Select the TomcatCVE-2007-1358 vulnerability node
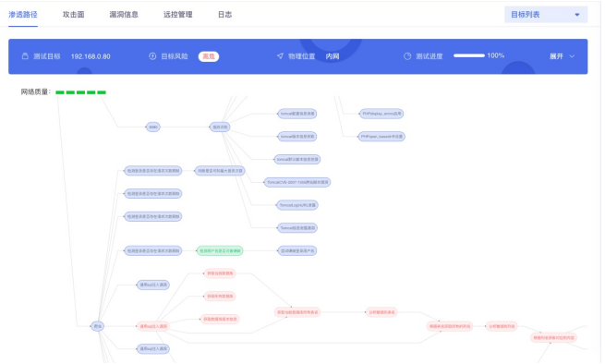Screen dimensions: 605x364 pos(297,182)
